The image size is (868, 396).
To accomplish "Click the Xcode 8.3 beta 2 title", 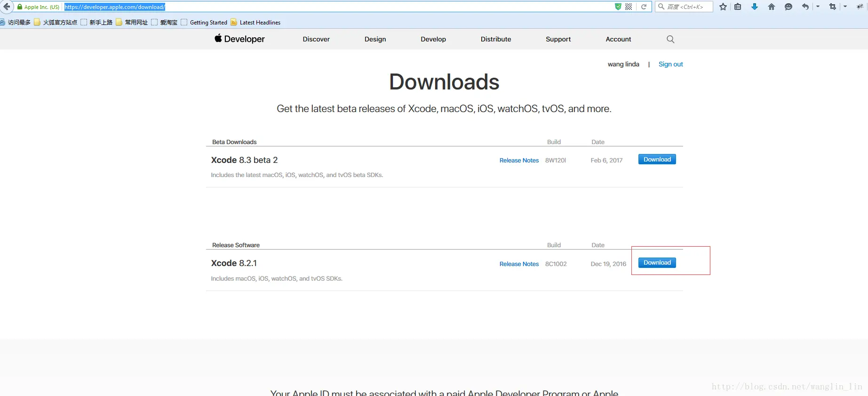I will coord(244,160).
